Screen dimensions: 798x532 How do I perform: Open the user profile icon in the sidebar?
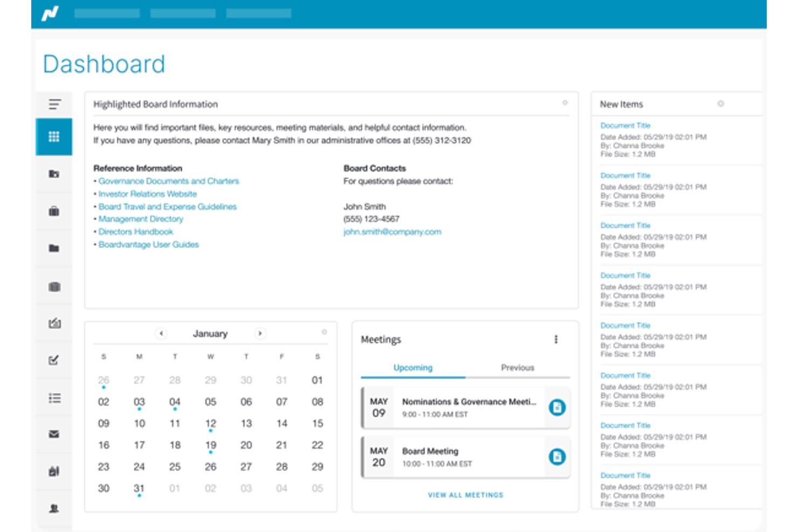(54, 508)
